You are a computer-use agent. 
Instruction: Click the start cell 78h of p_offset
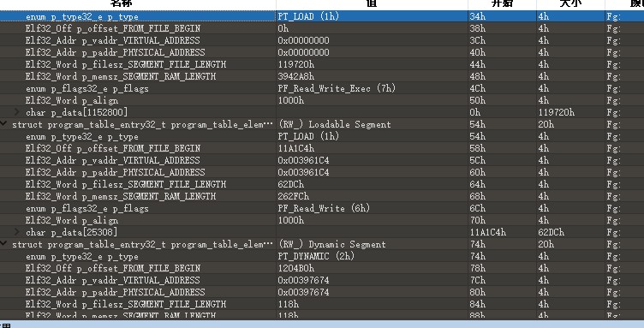pyautogui.click(x=478, y=268)
